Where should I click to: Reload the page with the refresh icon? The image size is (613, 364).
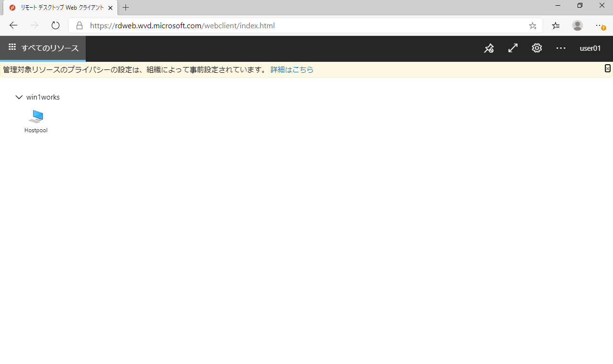coord(56,26)
